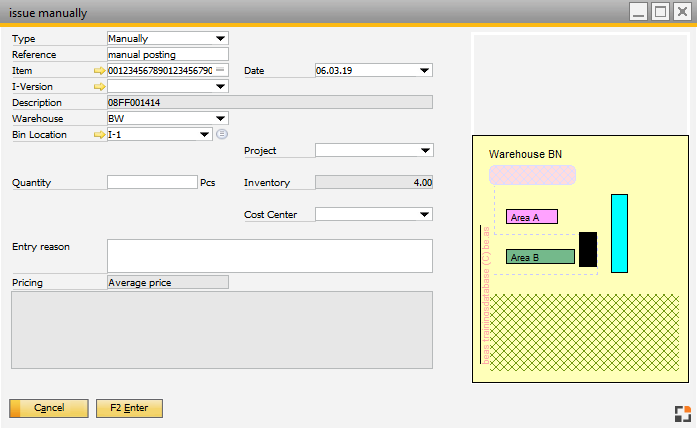Click the yellow link arrow beside Item
Viewport: 697px width, 428px height.
[x=99, y=71]
